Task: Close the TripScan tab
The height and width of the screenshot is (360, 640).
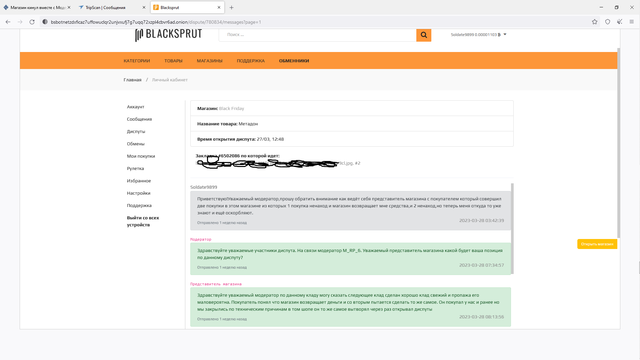Action: pos(144,7)
